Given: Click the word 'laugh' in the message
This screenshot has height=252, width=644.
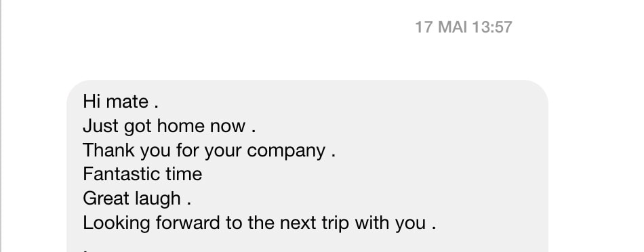Looking at the screenshot, I should coord(158,199).
